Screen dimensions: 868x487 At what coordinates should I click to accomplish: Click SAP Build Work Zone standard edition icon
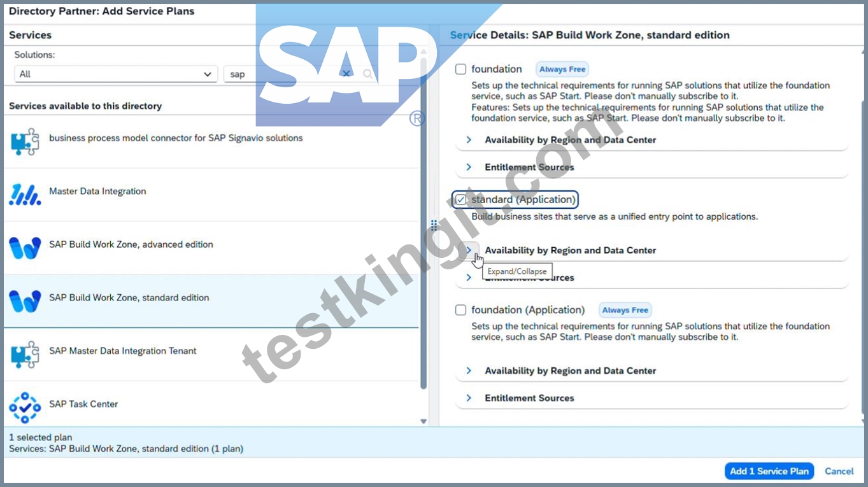point(25,301)
